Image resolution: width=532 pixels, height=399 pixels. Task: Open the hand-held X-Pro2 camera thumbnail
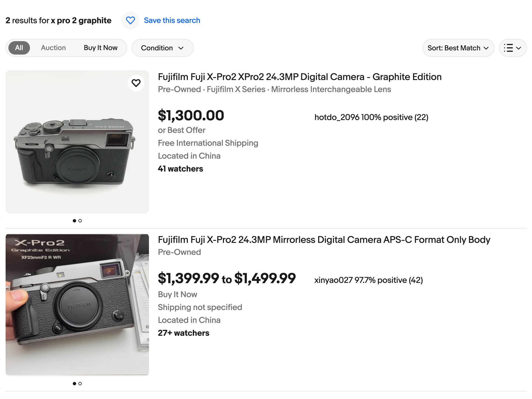pos(77,305)
